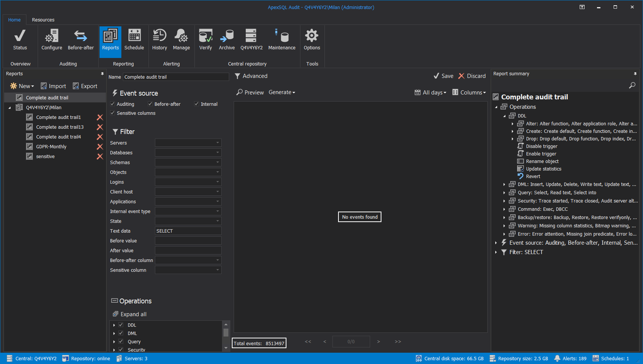The height and width of the screenshot is (364, 643).
Task: Click the Import reports button
Action: [54, 86]
